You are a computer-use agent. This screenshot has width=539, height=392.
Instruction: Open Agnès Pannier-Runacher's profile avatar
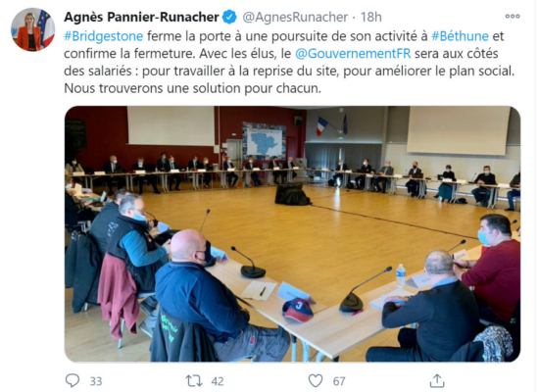tap(32, 29)
